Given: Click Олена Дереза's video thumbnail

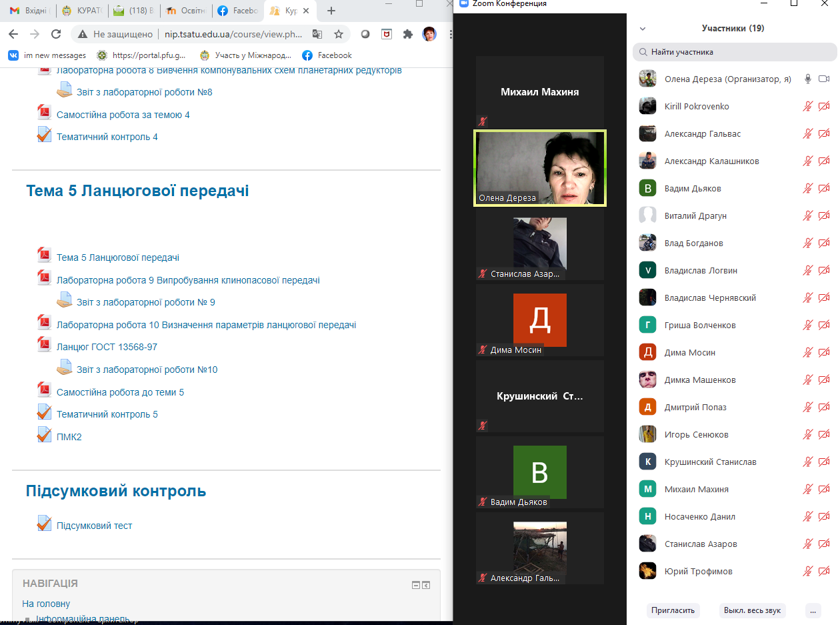Looking at the screenshot, I should point(539,168).
